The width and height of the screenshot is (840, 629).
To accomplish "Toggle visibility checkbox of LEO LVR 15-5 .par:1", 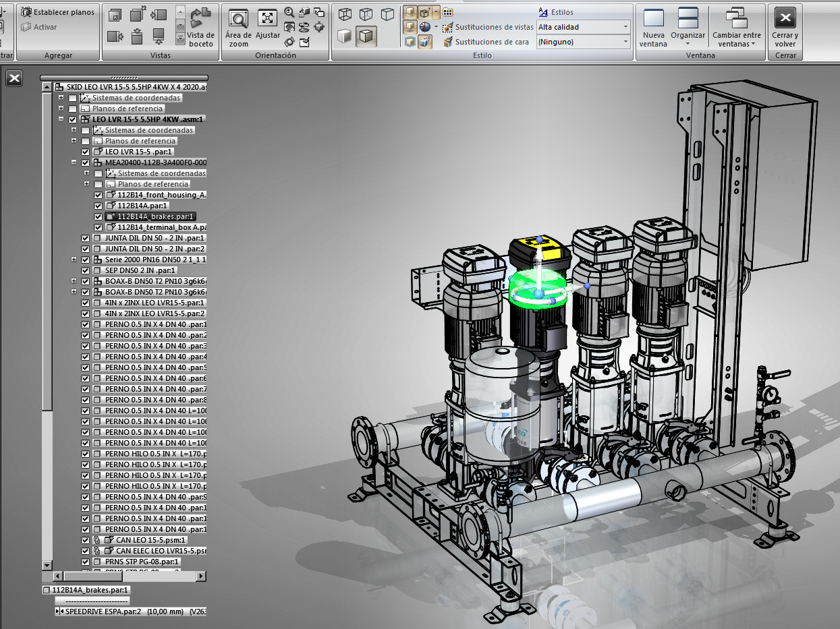I will point(85,152).
